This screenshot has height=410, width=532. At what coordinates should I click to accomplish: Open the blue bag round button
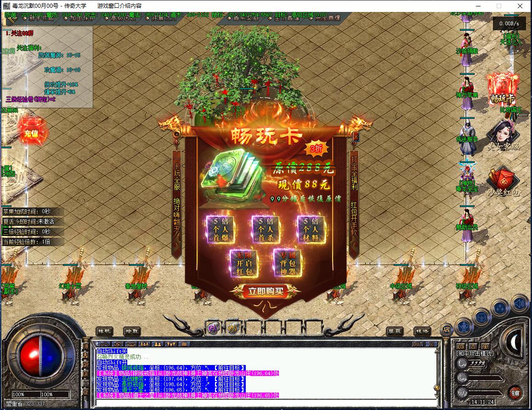click(482, 317)
